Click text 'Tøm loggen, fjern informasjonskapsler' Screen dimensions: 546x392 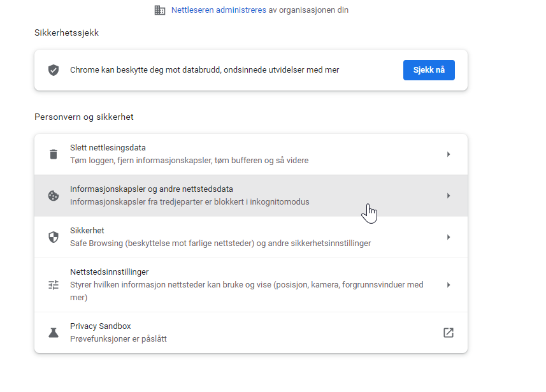(141, 161)
